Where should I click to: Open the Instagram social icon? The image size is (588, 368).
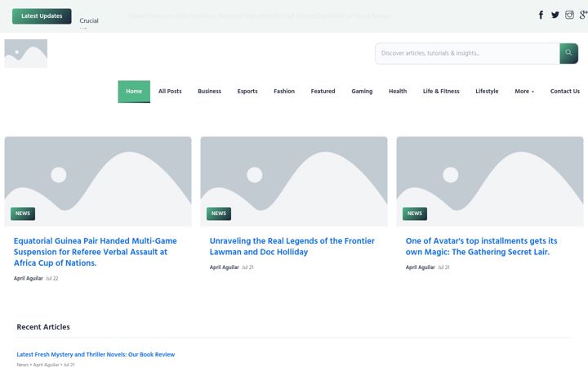(x=569, y=15)
